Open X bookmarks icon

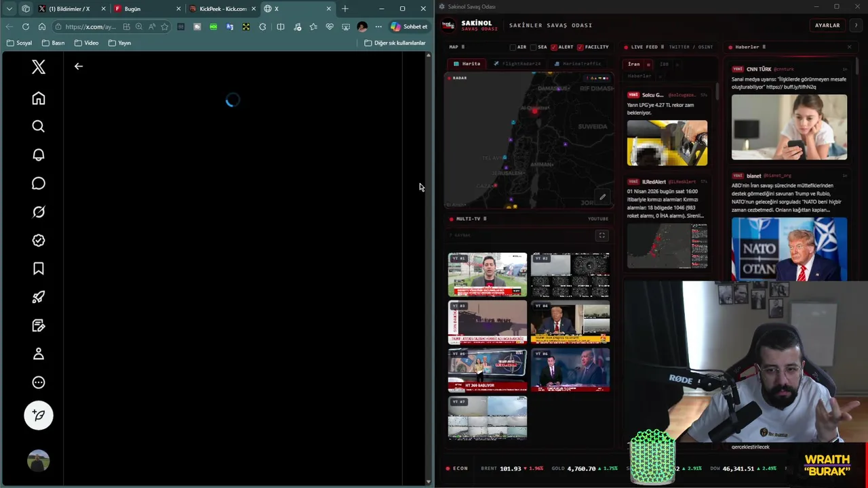[x=39, y=269]
